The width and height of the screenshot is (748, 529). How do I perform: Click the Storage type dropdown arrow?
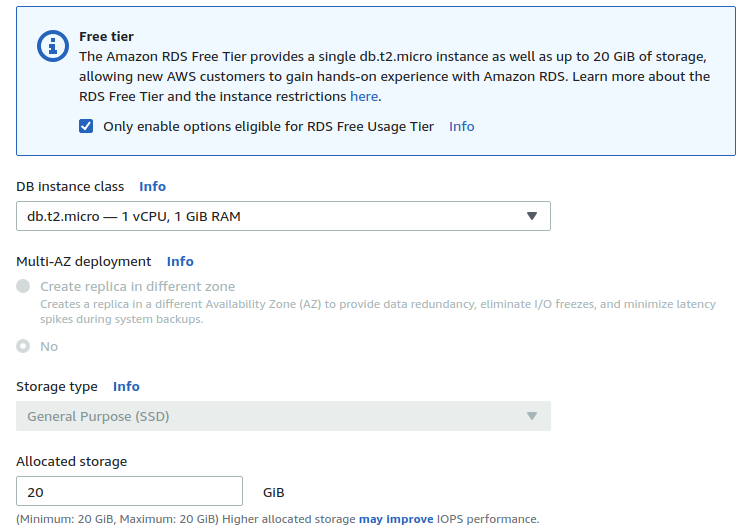pyautogui.click(x=532, y=416)
